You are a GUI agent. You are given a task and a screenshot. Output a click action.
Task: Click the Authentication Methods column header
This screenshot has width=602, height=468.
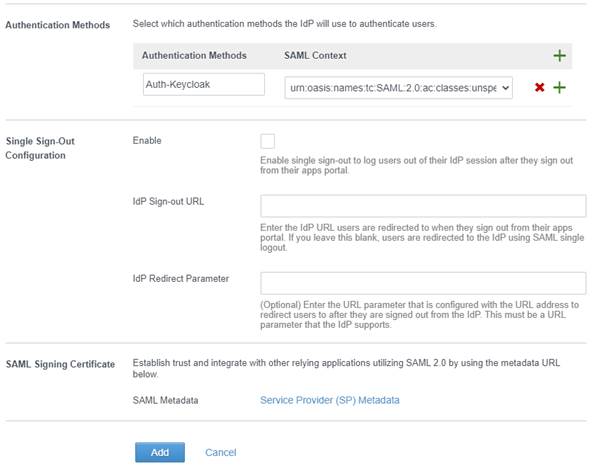click(194, 56)
